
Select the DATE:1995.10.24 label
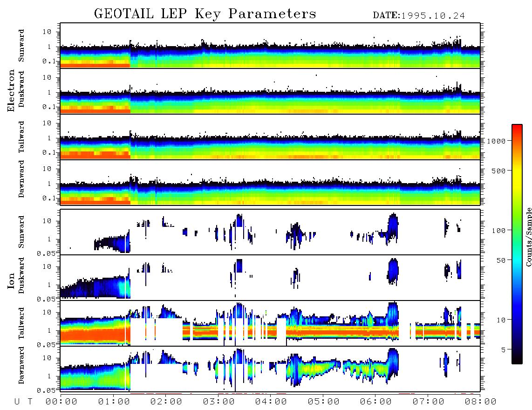pyautogui.click(x=419, y=16)
